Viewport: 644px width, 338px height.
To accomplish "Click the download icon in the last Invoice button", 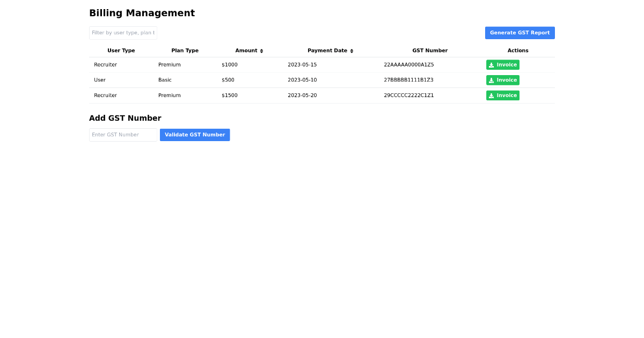I will (492, 95).
